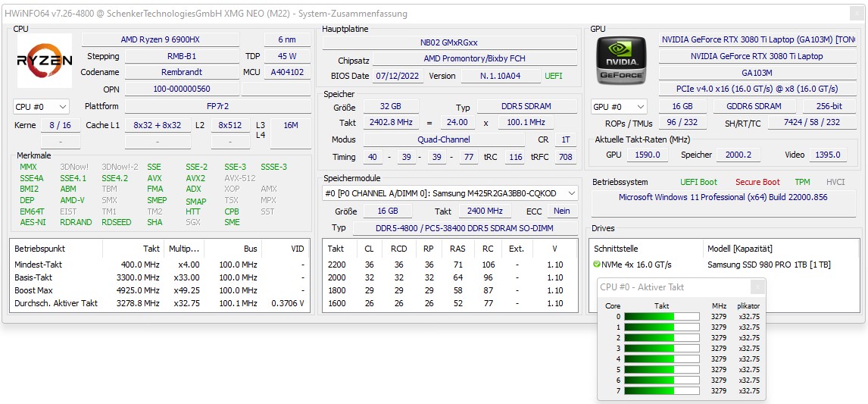Click the GPU clock 1590.0 field

pos(648,155)
